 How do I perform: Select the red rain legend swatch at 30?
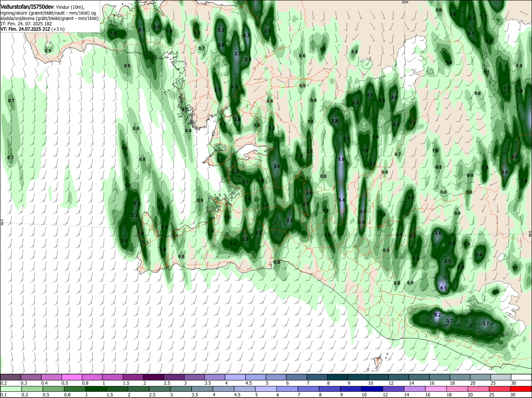pos(521,389)
